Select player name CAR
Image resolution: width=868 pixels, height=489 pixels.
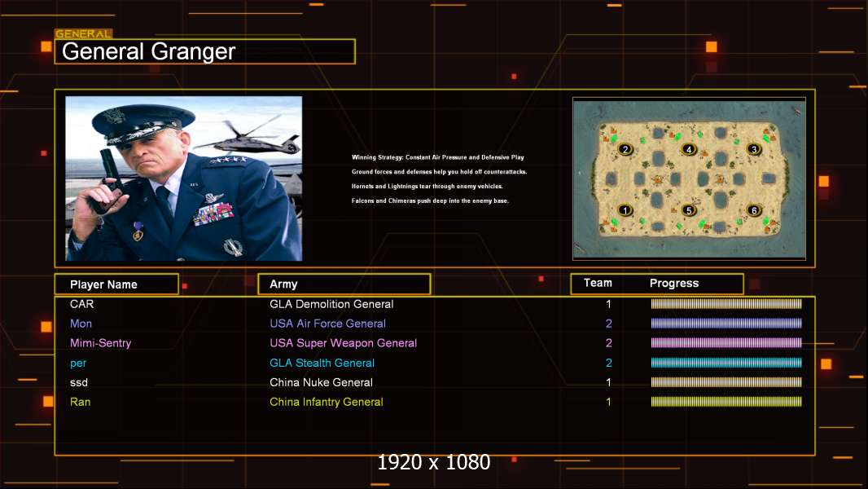tap(82, 304)
